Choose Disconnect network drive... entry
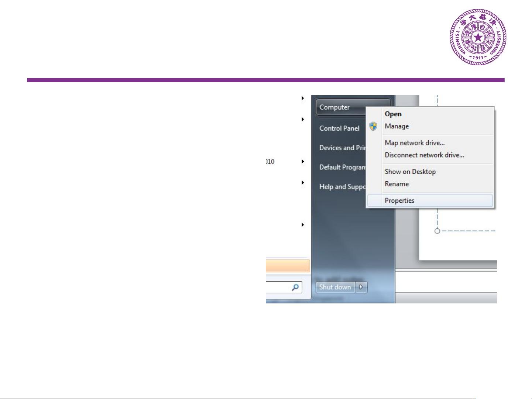This screenshot has height=399, width=532. pyautogui.click(x=424, y=155)
